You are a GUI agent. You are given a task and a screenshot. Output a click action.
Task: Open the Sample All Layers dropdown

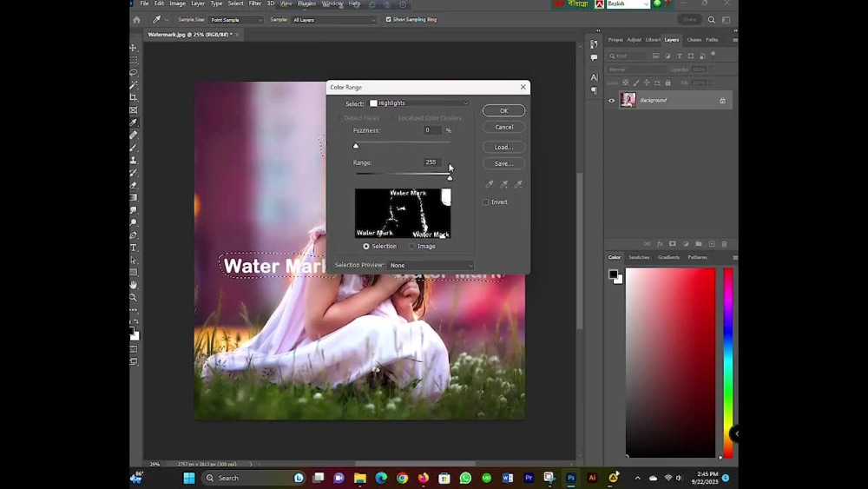(x=334, y=20)
